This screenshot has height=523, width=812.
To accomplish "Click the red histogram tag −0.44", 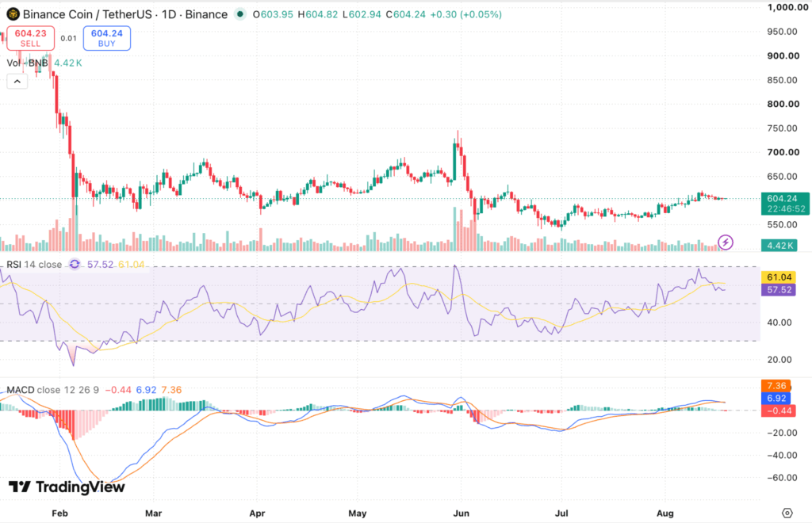I will [779, 410].
